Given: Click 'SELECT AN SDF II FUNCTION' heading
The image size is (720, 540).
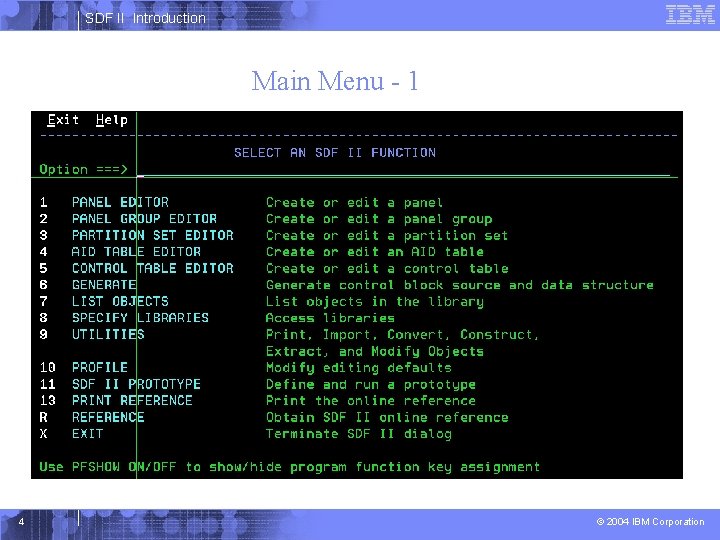Looking at the screenshot, I should 335,153.
